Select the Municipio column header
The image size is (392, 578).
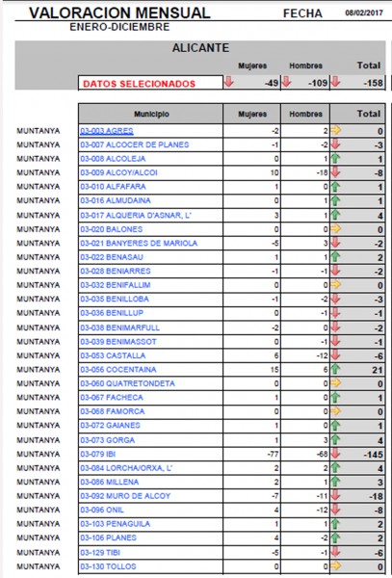[150, 114]
